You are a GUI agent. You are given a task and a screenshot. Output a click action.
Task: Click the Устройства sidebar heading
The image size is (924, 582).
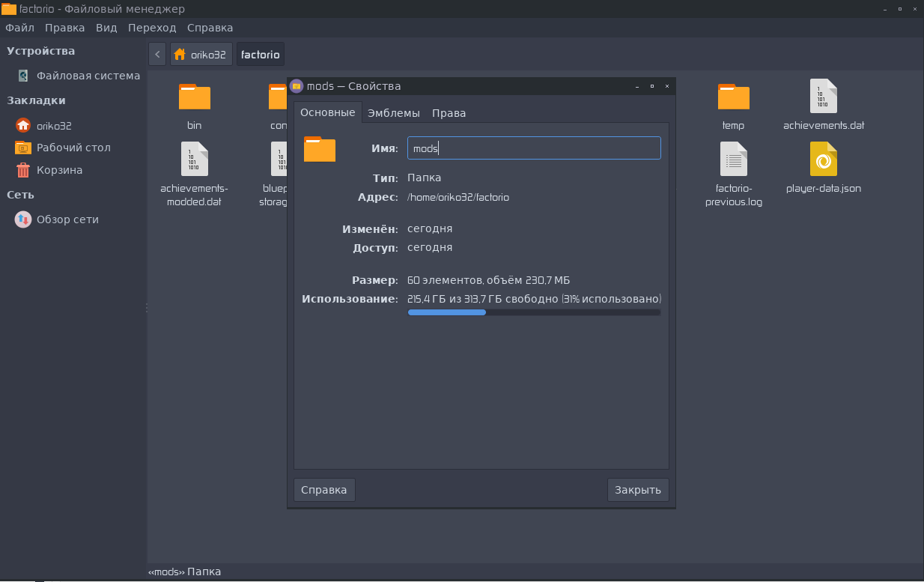coord(41,51)
